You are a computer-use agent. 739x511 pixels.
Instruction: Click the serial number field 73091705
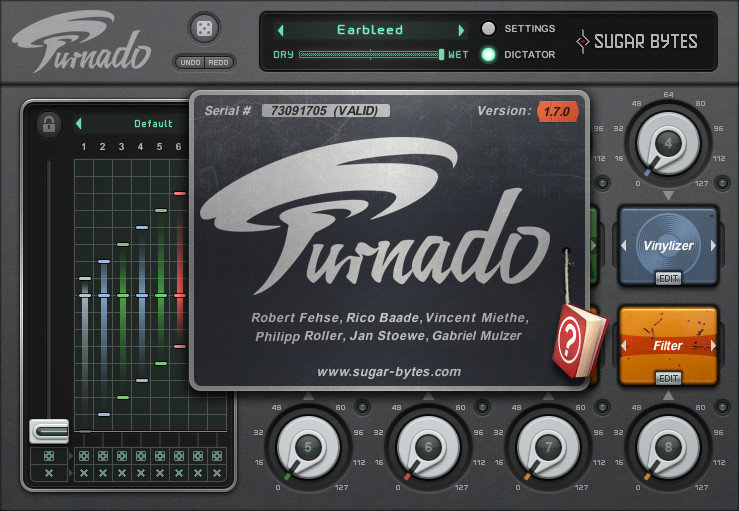(326, 111)
